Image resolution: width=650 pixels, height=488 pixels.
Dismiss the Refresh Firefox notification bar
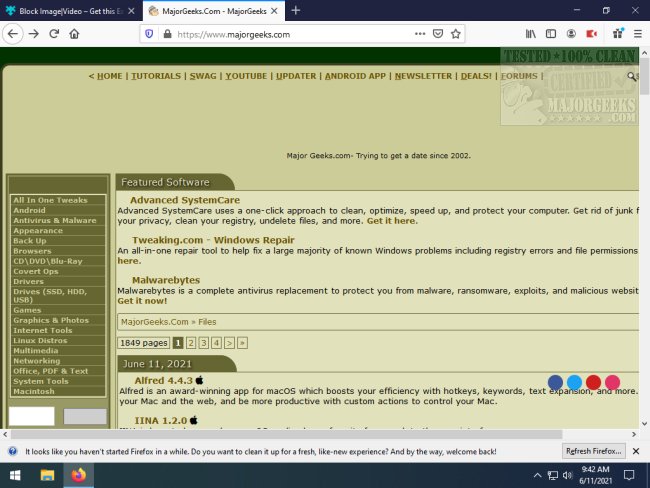tap(636, 451)
